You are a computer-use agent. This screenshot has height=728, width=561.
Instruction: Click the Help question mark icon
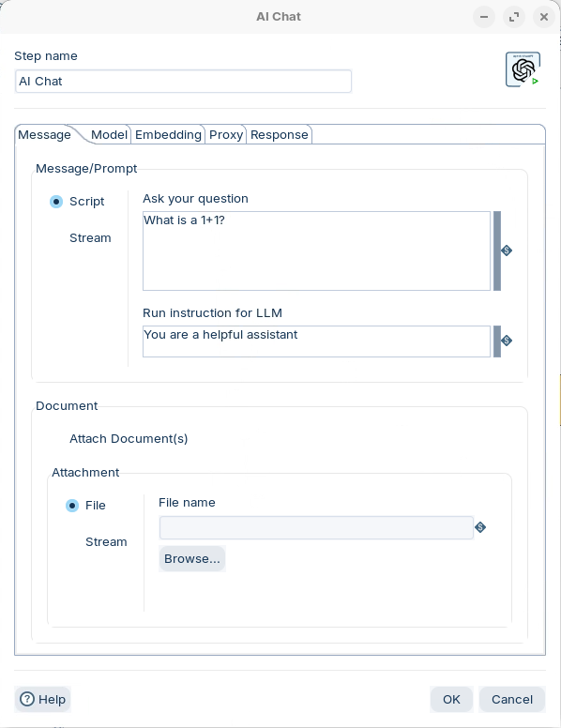click(x=27, y=699)
